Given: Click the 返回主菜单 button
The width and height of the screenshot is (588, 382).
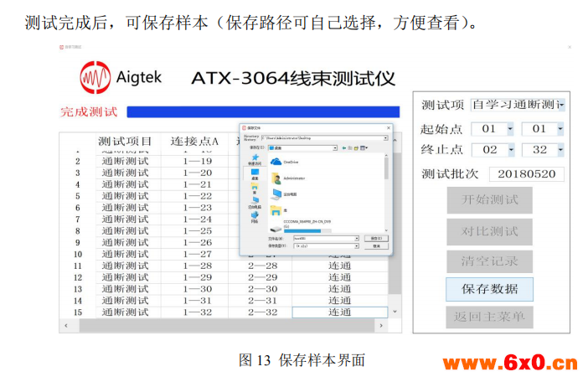Looking at the screenshot, I should pos(489,317).
